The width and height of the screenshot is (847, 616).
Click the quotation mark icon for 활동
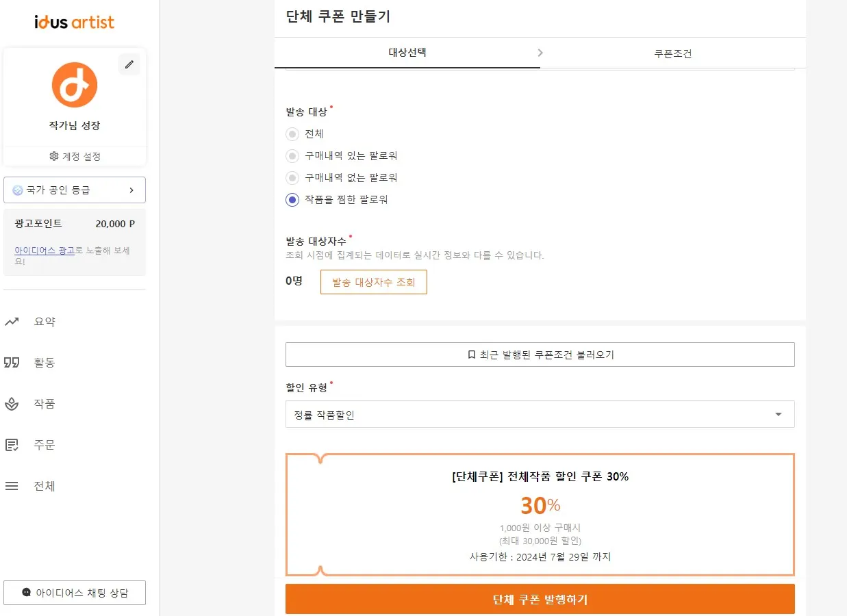pos(12,363)
